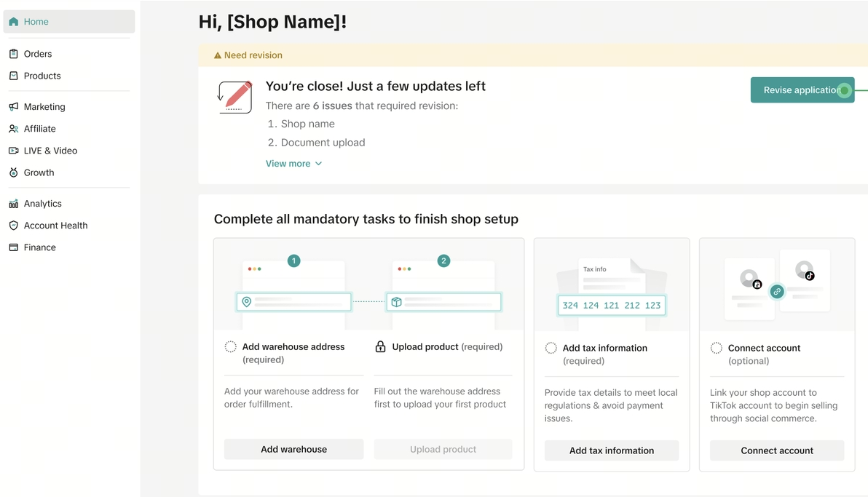This screenshot has height=497, width=868.
Task: Toggle the Add warehouse address task circle
Action: 231,347
